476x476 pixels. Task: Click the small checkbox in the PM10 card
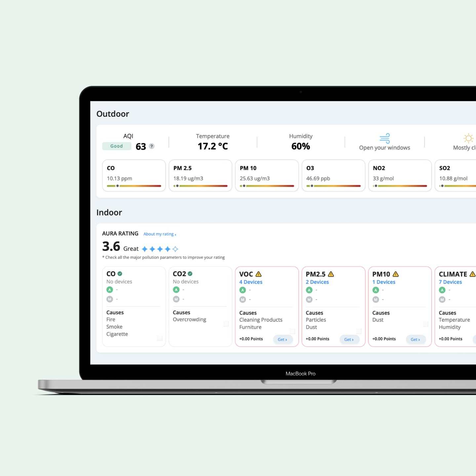[x=425, y=324]
